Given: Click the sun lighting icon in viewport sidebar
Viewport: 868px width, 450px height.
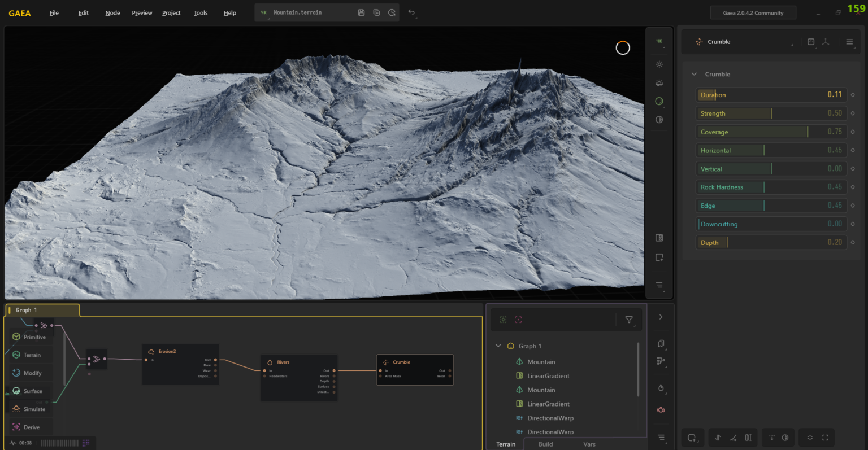Looking at the screenshot, I should coord(658,64).
